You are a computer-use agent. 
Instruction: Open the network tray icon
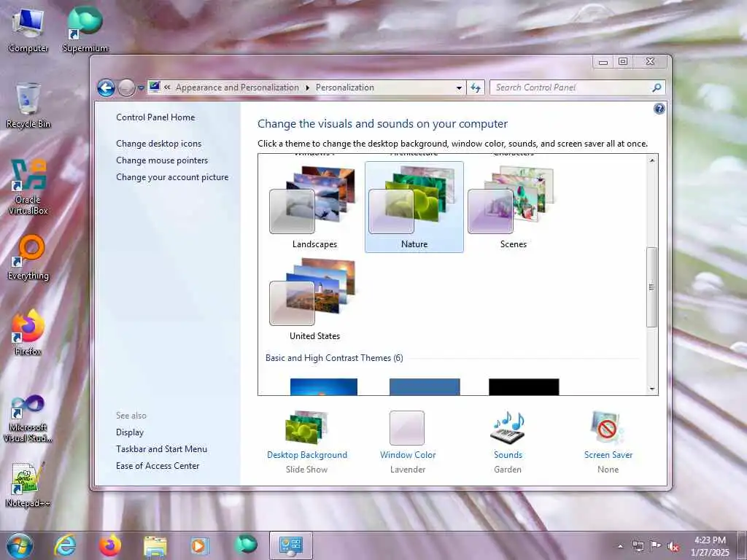pos(638,546)
